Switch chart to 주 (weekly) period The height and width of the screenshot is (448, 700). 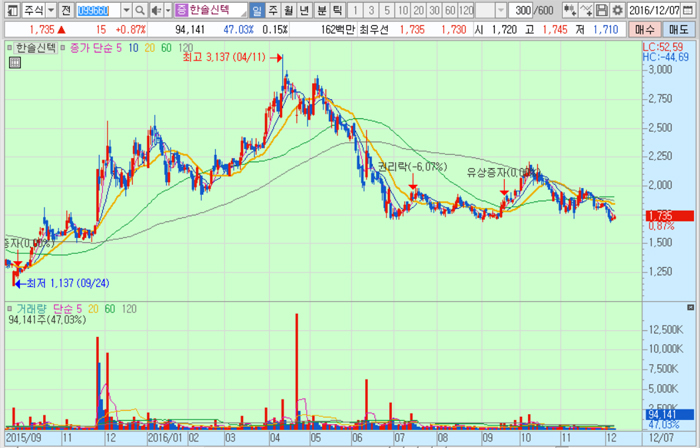coord(273,10)
